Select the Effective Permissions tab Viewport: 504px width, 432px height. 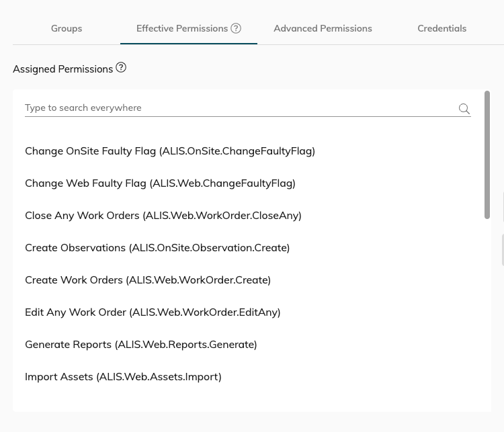click(181, 28)
